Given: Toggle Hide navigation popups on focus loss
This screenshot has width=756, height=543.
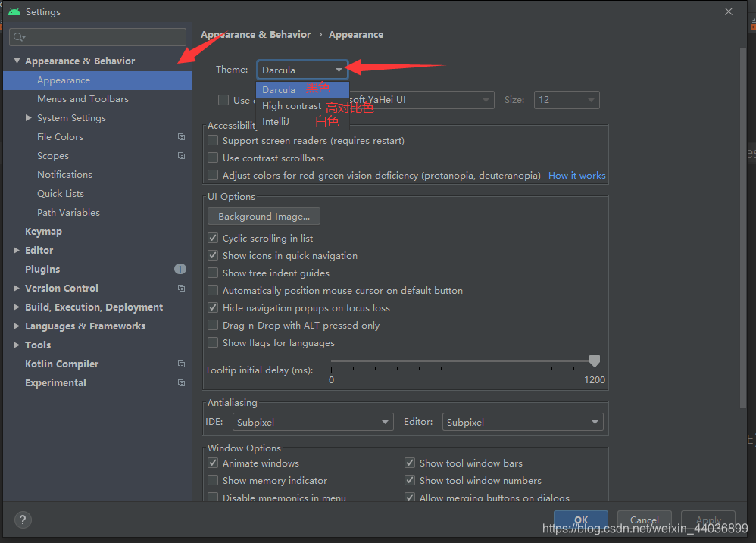Looking at the screenshot, I should [213, 307].
